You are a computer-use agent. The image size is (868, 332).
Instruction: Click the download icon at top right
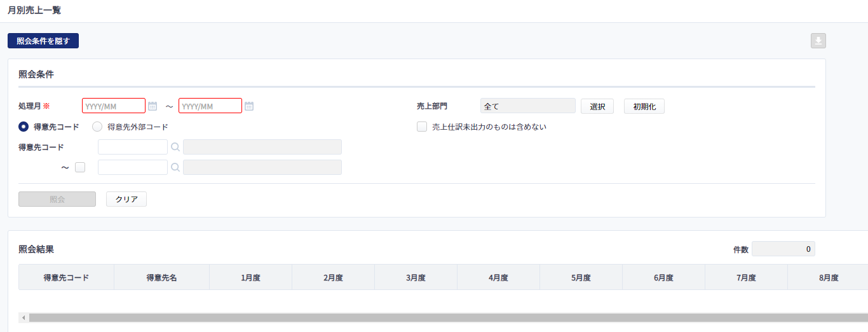[x=818, y=41]
